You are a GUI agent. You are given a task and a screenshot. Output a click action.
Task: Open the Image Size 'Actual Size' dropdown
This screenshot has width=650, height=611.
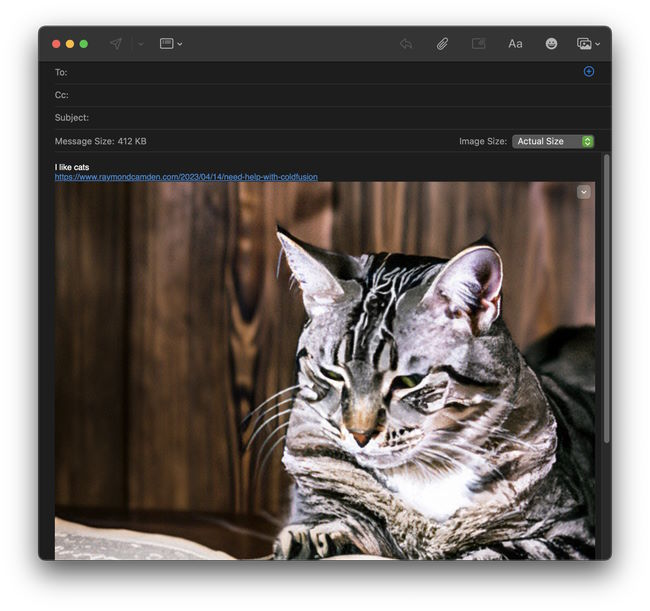(553, 141)
